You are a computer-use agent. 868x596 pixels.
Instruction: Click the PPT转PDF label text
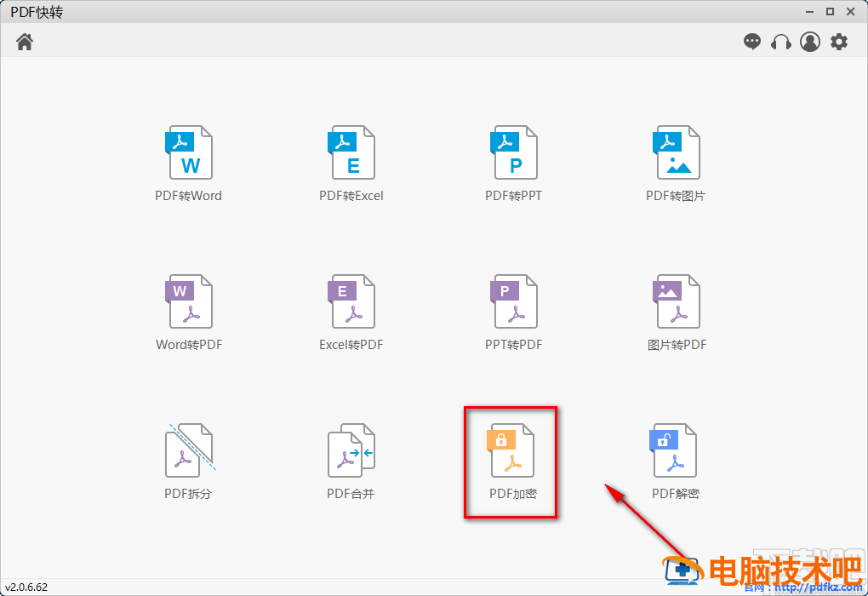click(x=513, y=345)
